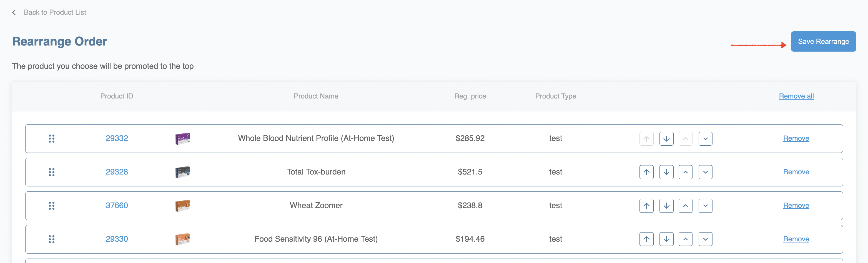Image resolution: width=868 pixels, height=263 pixels.
Task: Open product ID 37660 link
Action: pos(117,205)
